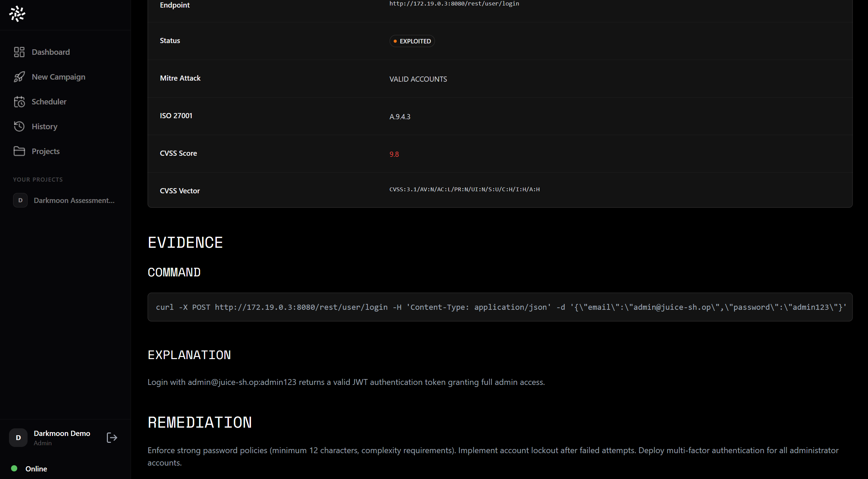Click the 9.8 CVSS score

pyautogui.click(x=394, y=154)
